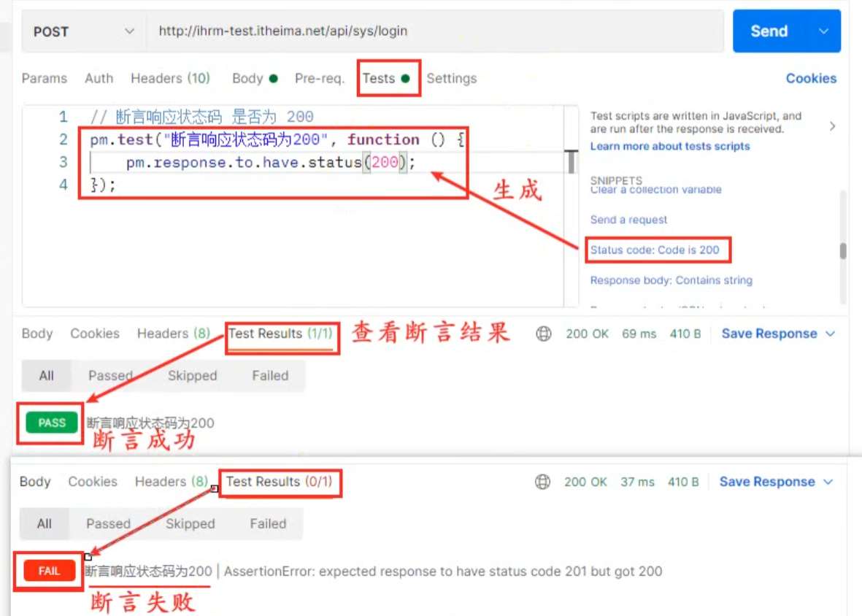Open the Headers (10) request tab
This screenshot has width=862, height=616.
(170, 78)
